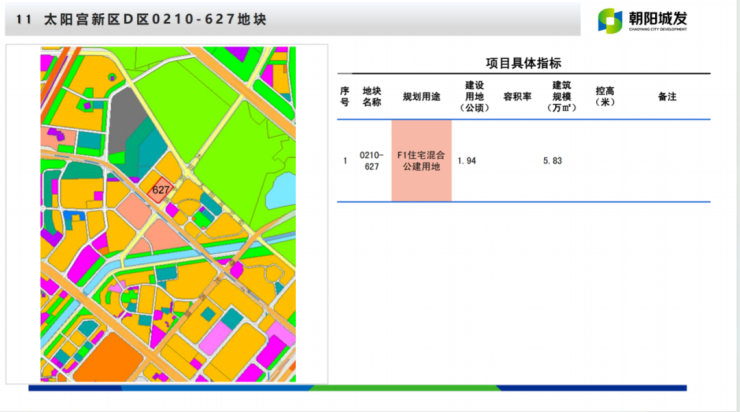Select the 地块名称 column header

point(372,96)
